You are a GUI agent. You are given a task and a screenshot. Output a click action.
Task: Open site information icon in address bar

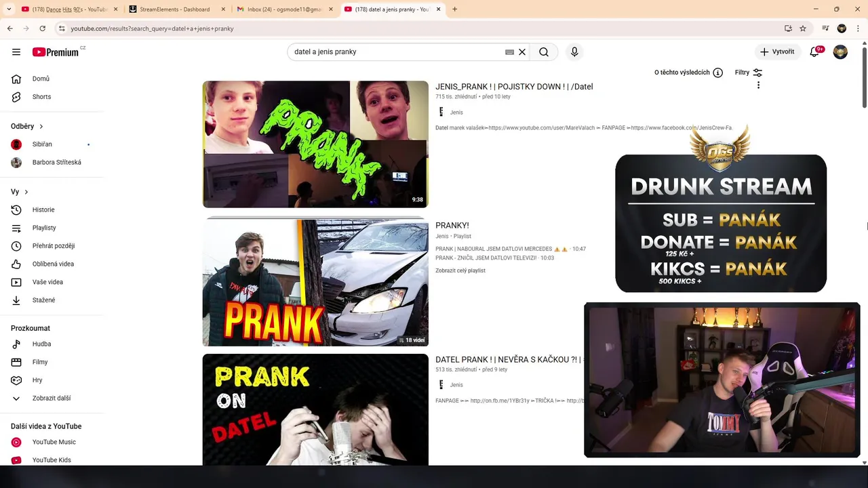click(x=61, y=28)
